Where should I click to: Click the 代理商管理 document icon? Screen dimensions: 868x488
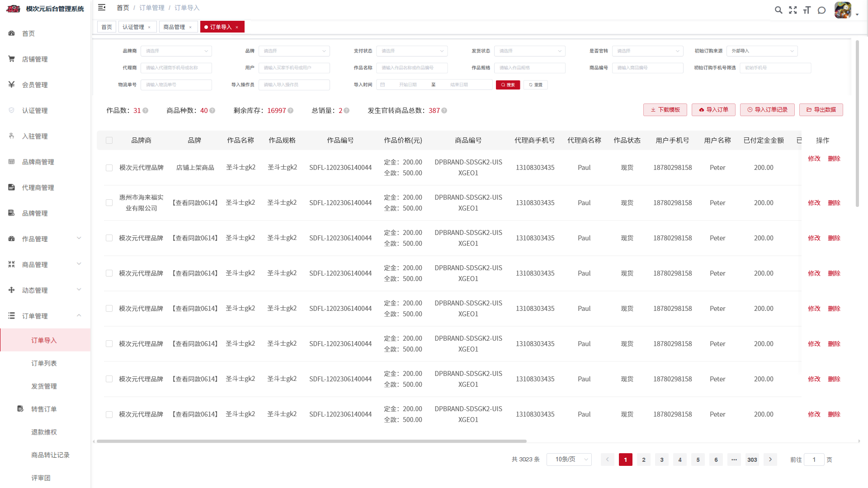pyautogui.click(x=12, y=188)
